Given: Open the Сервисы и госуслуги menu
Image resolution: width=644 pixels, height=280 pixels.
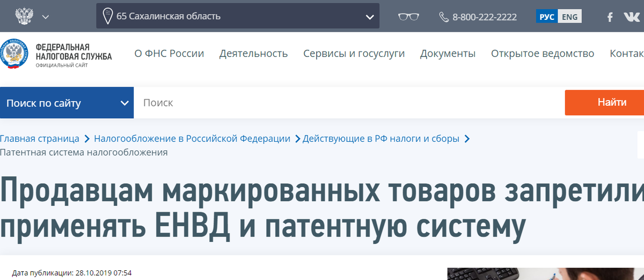Looking at the screenshot, I should pyautogui.click(x=354, y=53).
